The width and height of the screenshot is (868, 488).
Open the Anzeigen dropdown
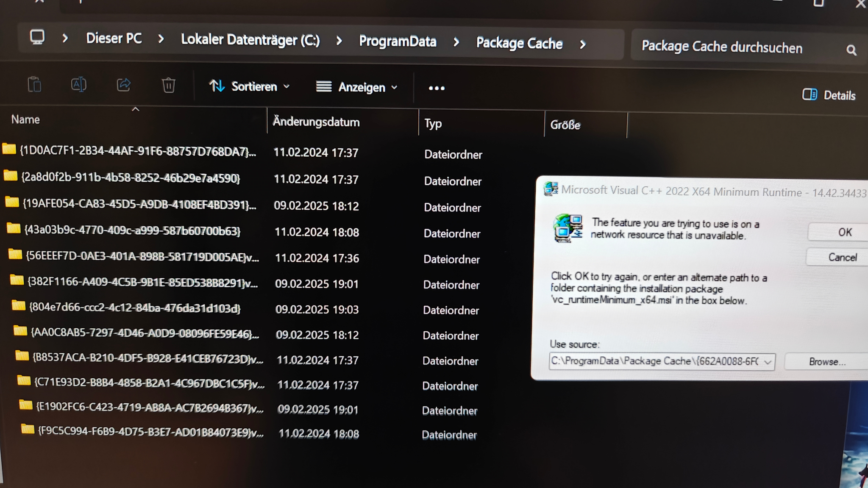click(357, 87)
